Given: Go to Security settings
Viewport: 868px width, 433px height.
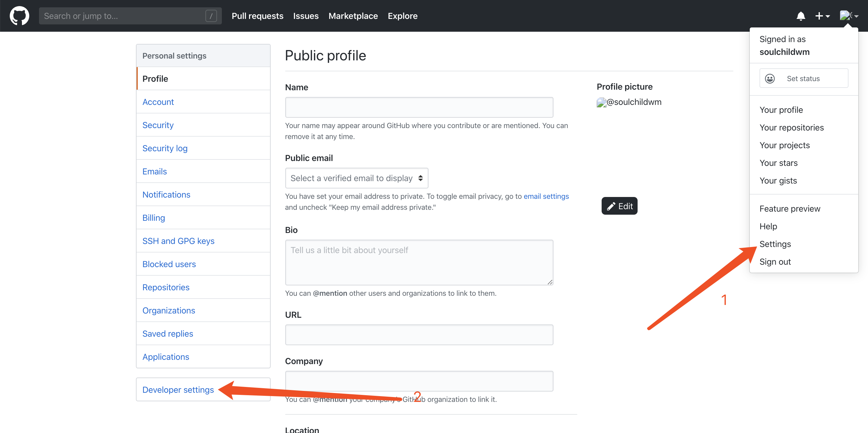Looking at the screenshot, I should [203, 125].
